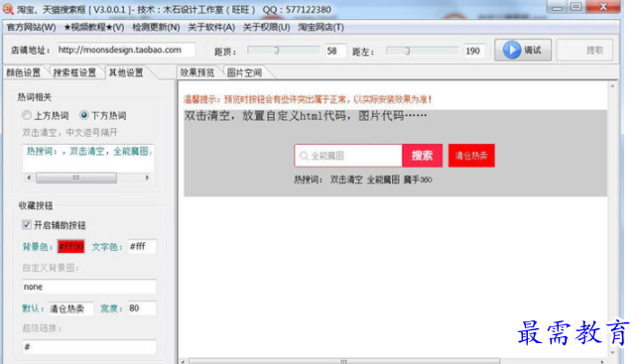Click the 提取 button

point(584,51)
